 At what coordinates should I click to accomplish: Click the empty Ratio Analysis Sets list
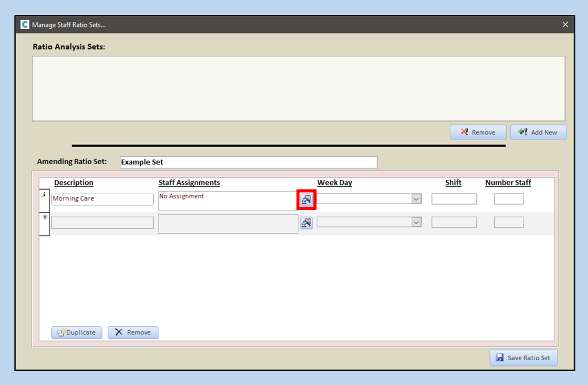tap(298, 88)
